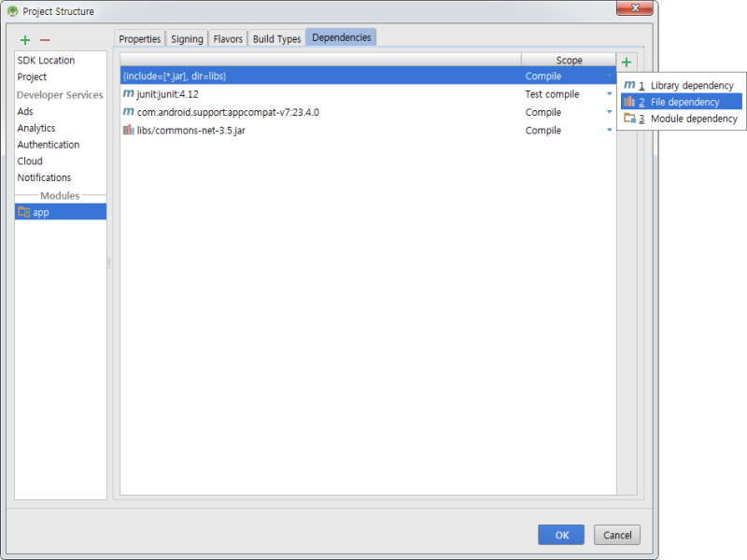This screenshot has height=560, width=747.
Task: Open scope dropdown for commons-net-3.5.jar
Action: pos(609,130)
